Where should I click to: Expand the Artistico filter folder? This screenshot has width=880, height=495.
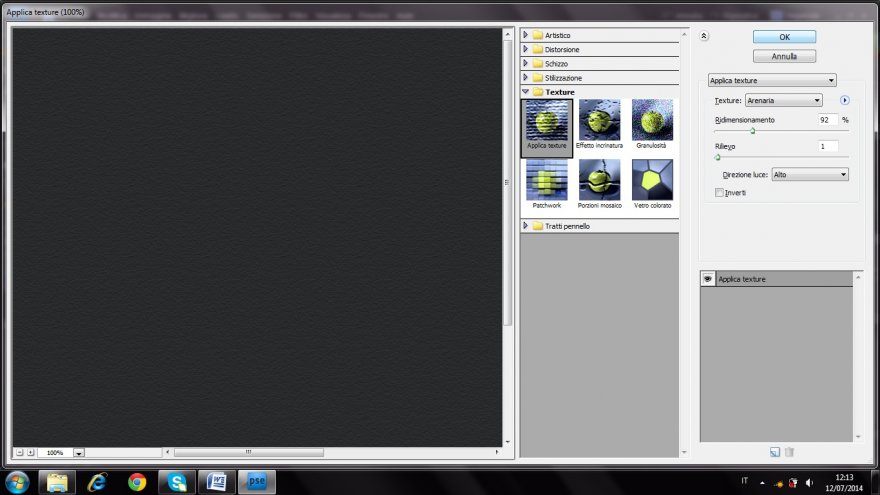[526, 35]
